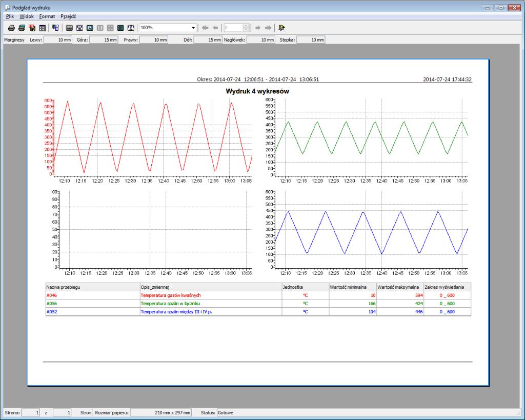Click the dark framed single page icon
525x420 pixels.
(x=90, y=28)
